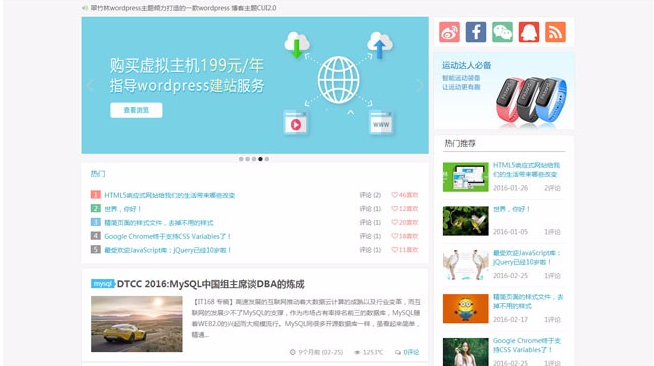
Task: Click the eye views icon on DTCC article
Action: (357, 353)
